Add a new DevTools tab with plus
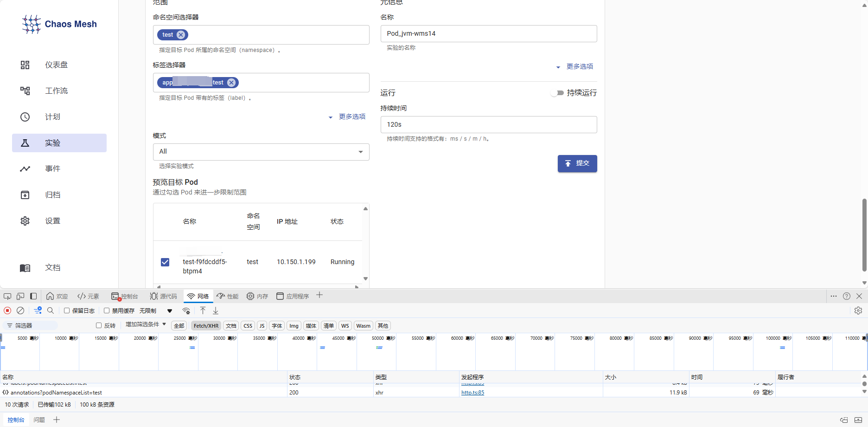 pyautogui.click(x=319, y=295)
